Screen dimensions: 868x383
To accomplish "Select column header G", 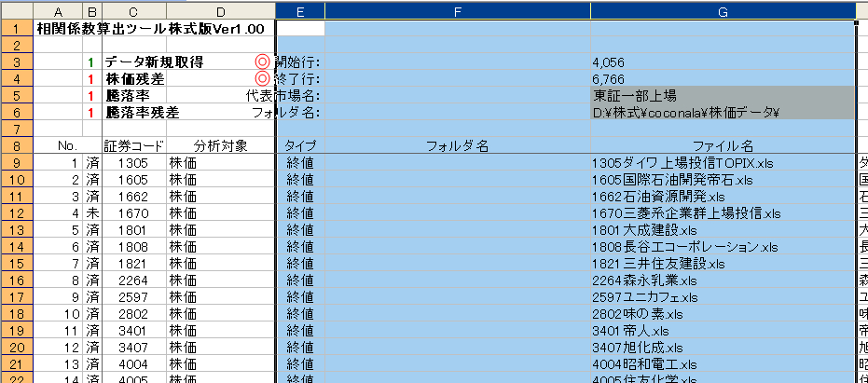I will click(723, 11).
